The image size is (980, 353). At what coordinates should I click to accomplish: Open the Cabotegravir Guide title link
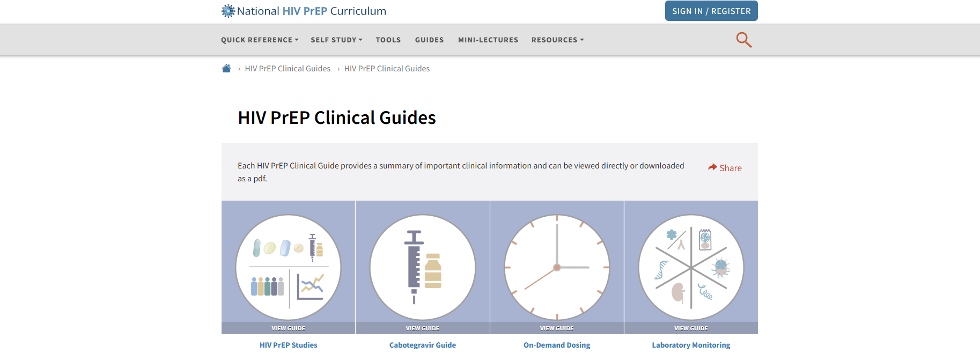click(423, 345)
